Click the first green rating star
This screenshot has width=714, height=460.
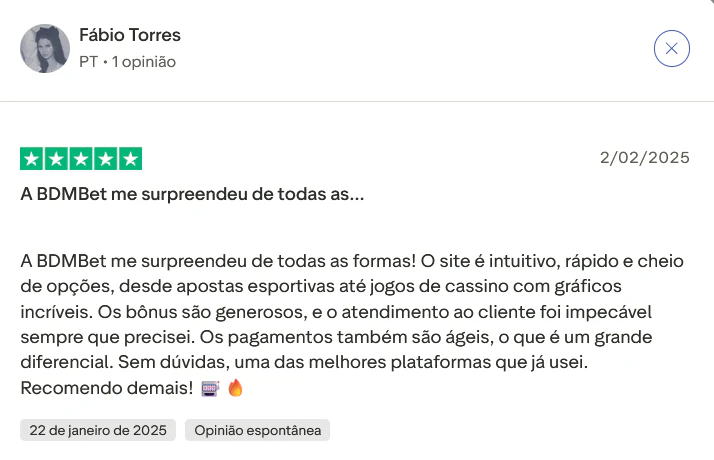(32, 158)
